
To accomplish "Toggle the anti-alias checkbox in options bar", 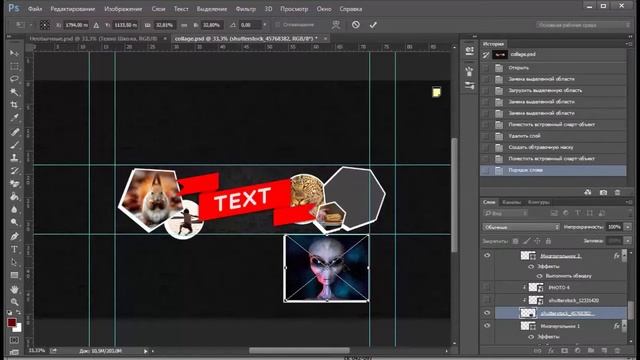I will click(x=278, y=25).
